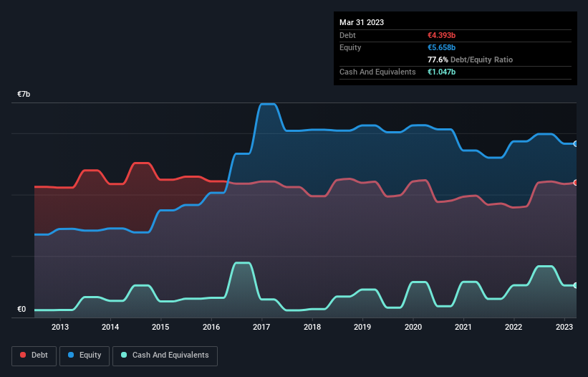
Task: Click the 77.6% Debt/Equity Ratio text
Action: 470,59
